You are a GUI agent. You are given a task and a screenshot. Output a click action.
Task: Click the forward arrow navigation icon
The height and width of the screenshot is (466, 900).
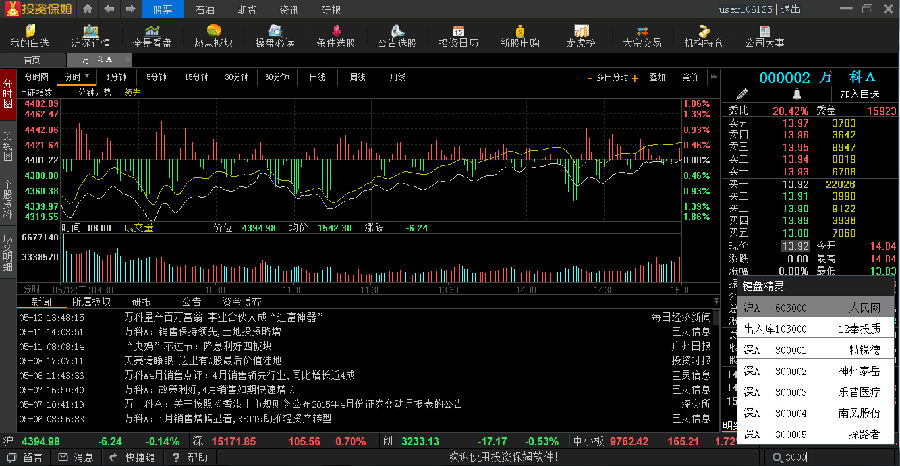click(131, 9)
